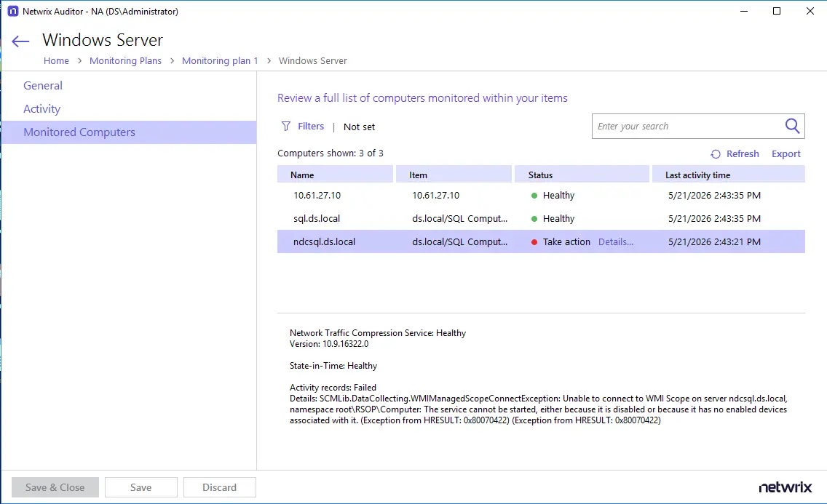The width and height of the screenshot is (827, 504).
Task: Click the 2:43:21 PM activity time
Action: point(714,241)
